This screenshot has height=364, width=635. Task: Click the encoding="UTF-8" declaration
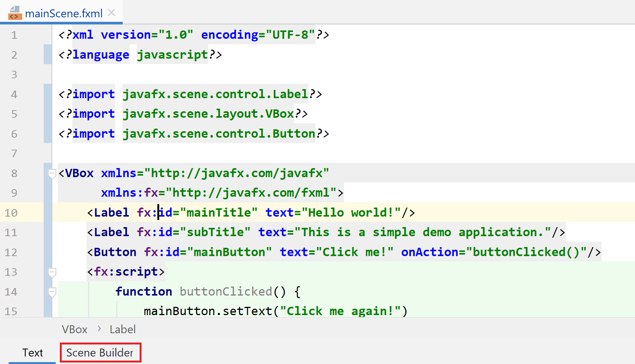(x=258, y=35)
